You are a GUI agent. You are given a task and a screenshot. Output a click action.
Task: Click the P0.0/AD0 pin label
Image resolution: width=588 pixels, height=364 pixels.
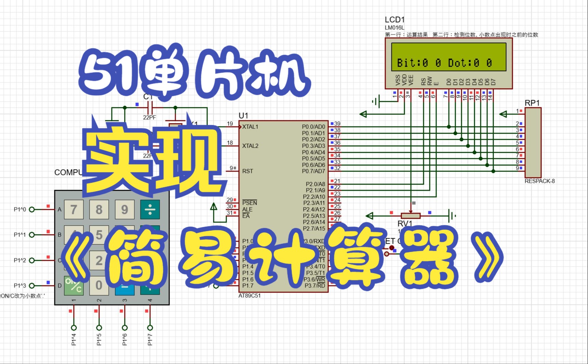(313, 127)
